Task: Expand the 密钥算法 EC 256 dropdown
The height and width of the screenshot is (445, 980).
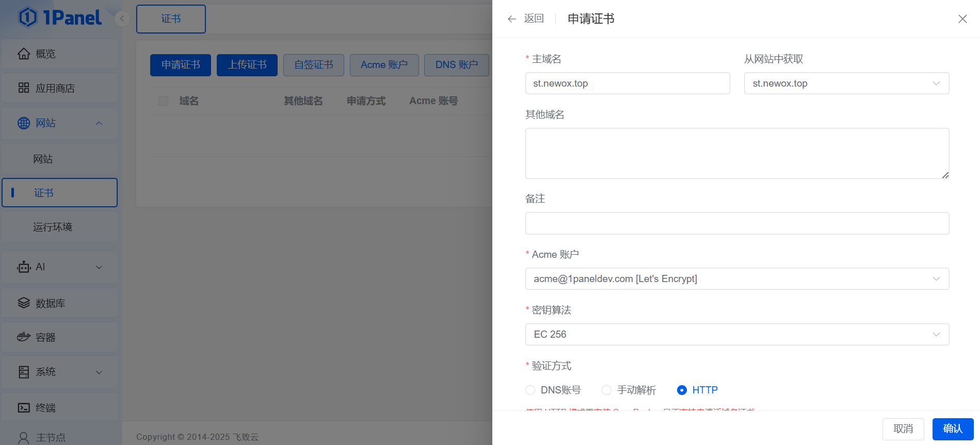Action: pos(736,335)
